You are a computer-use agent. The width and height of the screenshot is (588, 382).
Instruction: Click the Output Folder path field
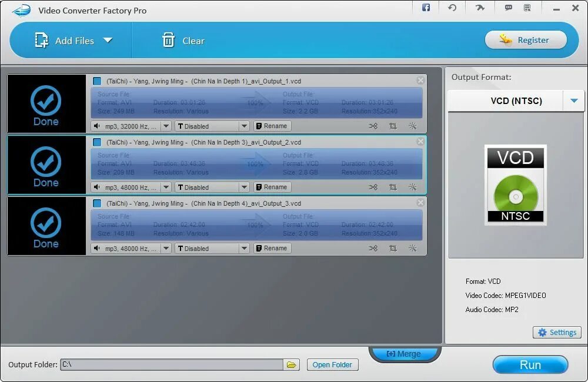pos(172,365)
